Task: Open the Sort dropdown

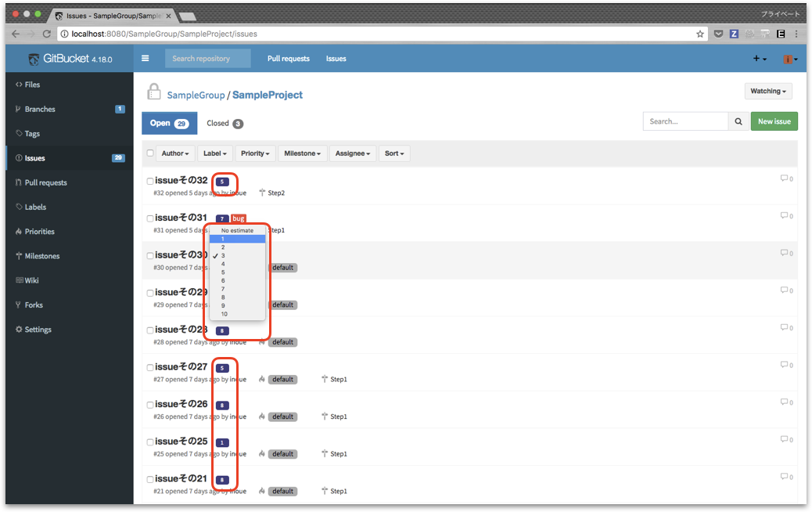Action: click(394, 153)
